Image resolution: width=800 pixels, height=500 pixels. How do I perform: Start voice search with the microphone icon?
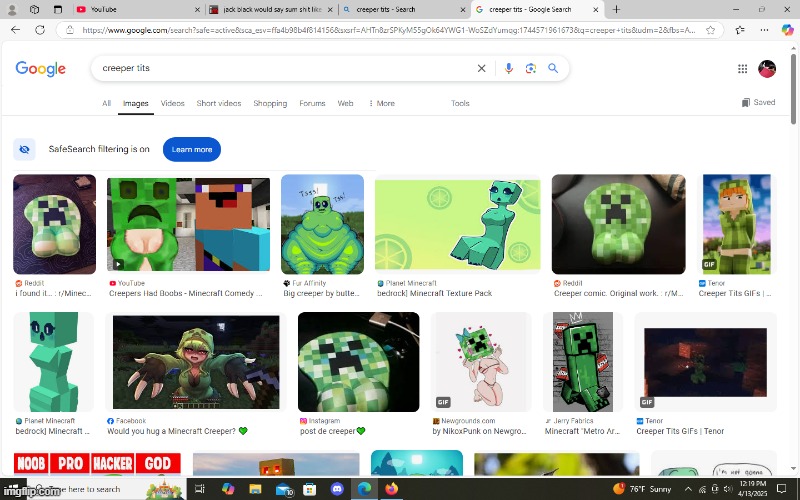[x=508, y=68]
